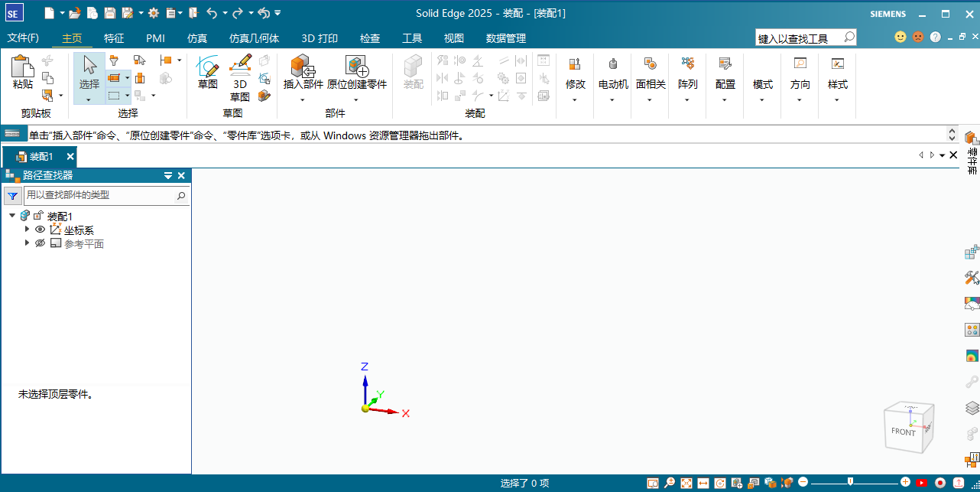Click the New document icon in quick access toolbar
This screenshot has height=492, width=980.
tap(49, 13)
